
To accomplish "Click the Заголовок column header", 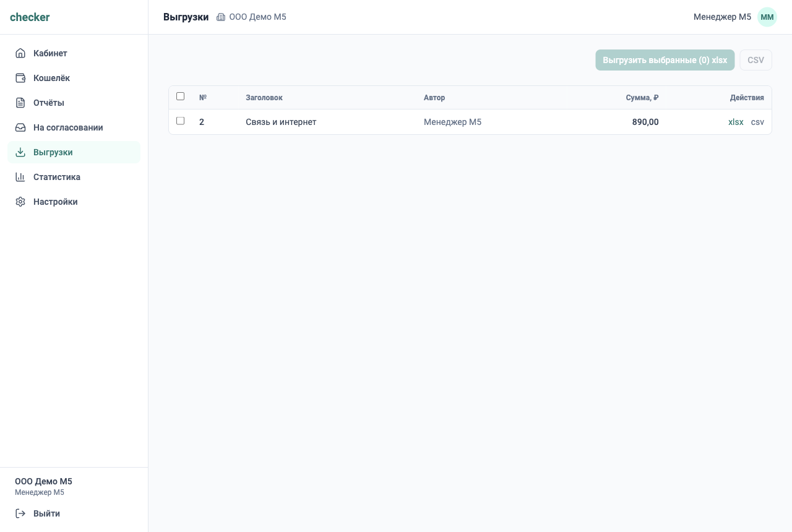I will tap(264, 98).
